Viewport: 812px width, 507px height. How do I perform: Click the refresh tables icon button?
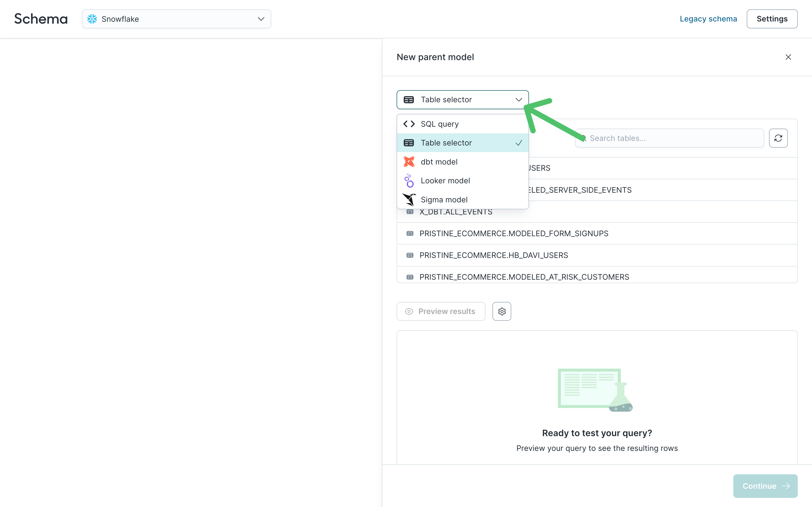point(779,138)
